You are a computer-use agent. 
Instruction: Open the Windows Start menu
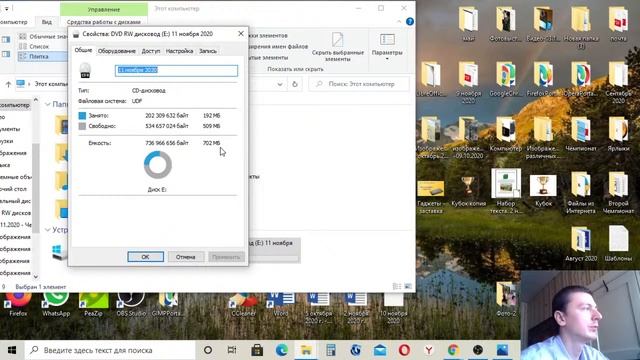click(x=12, y=350)
